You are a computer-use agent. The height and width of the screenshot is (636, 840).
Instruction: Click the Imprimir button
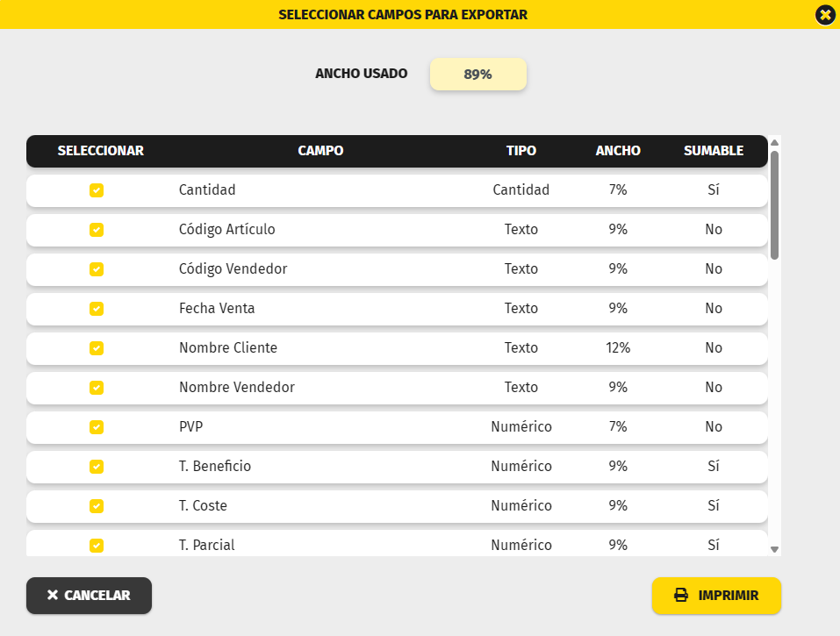(716, 596)
